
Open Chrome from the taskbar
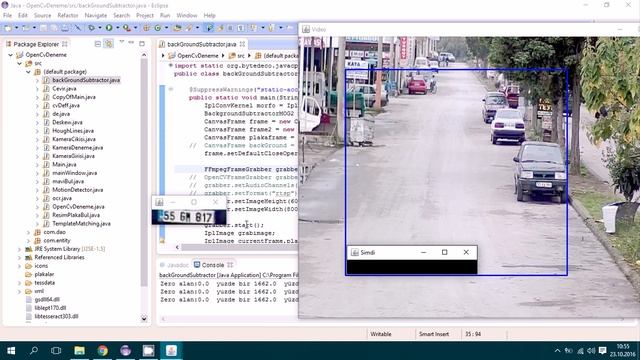coord(102,351)
